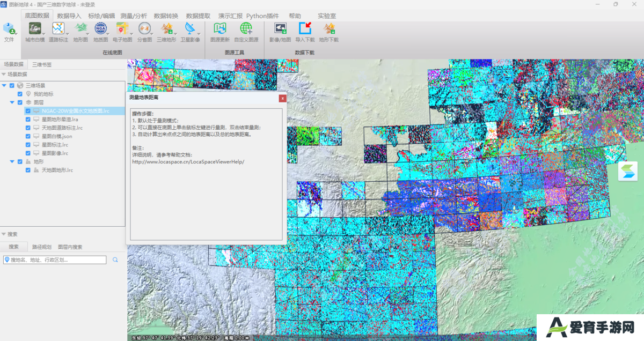Select 星图白模.json layer row
Screen dimensions: 644x341
click(x=56, y=136)
